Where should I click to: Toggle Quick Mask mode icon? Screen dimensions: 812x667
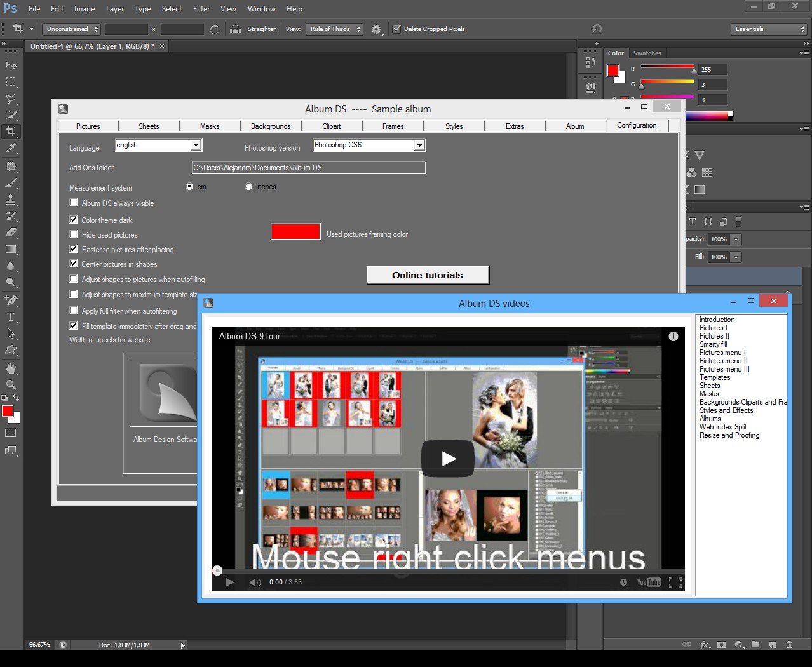(x=11, y=433)
